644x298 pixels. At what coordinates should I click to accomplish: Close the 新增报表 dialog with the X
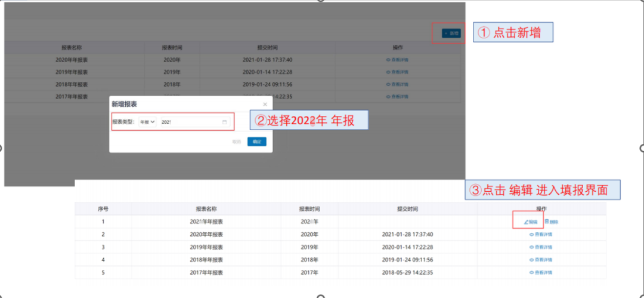[265, 104]
